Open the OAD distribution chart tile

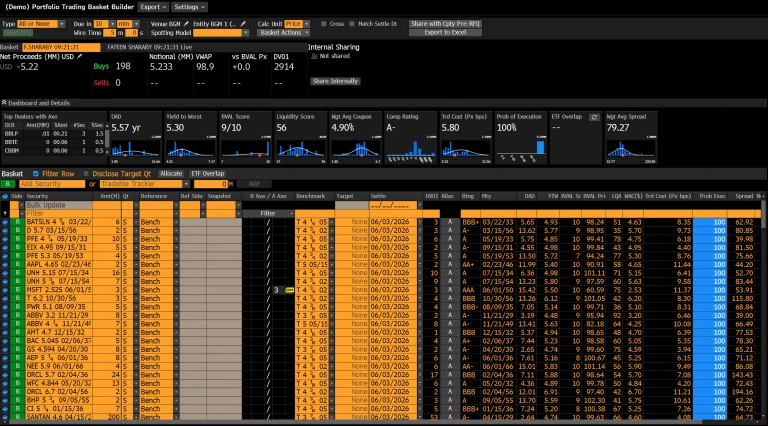tap(135, 138)
